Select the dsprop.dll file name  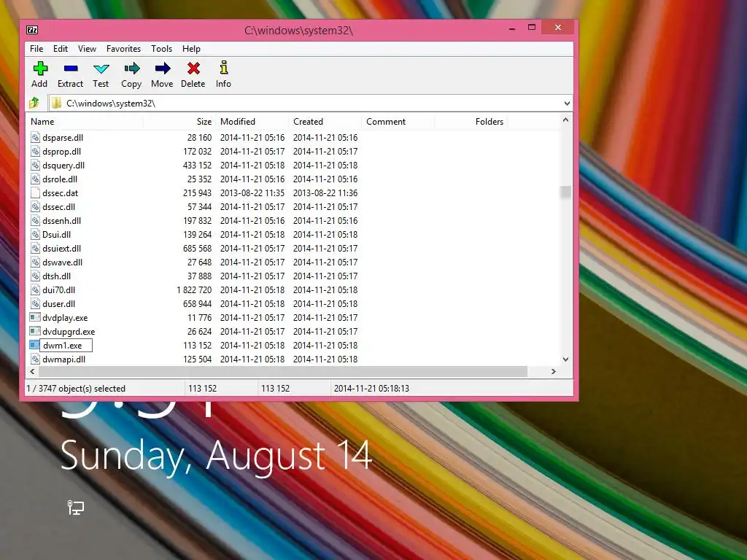click(61, 152)
